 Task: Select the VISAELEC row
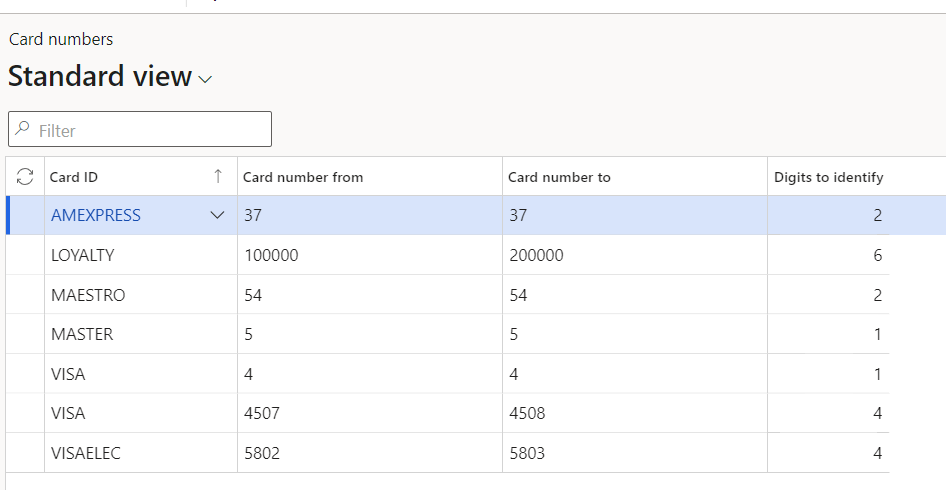pyautogui.click(x=448, y=453)
